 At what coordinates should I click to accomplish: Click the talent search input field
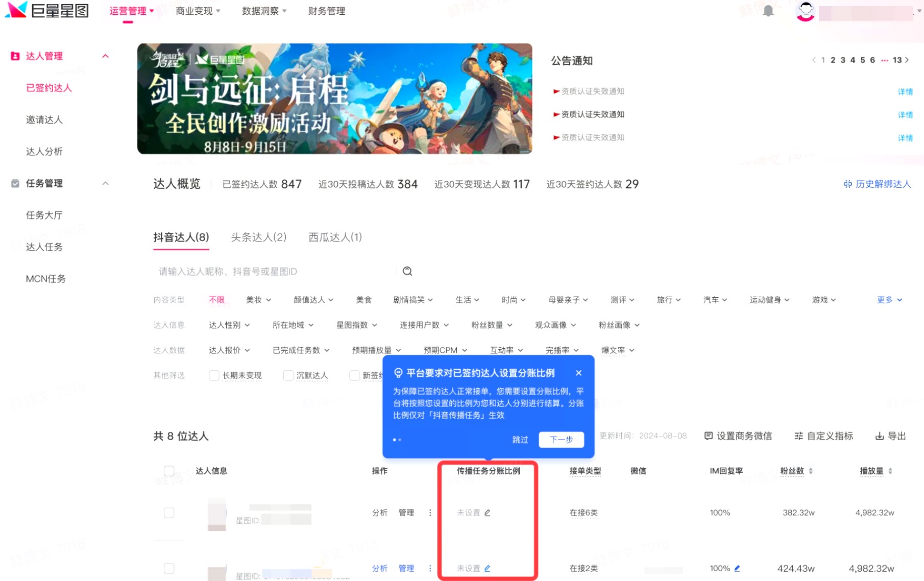(x=275, y=271)
